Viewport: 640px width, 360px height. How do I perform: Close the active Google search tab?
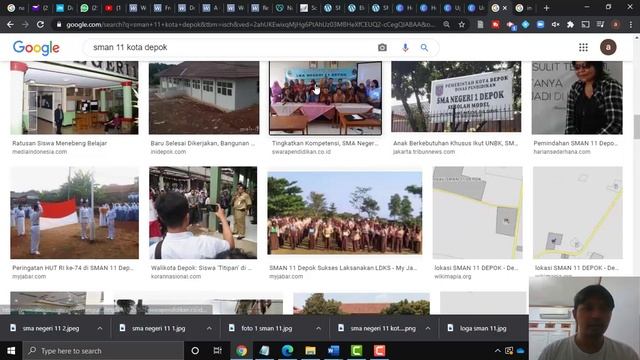click(x=505, y=8)
